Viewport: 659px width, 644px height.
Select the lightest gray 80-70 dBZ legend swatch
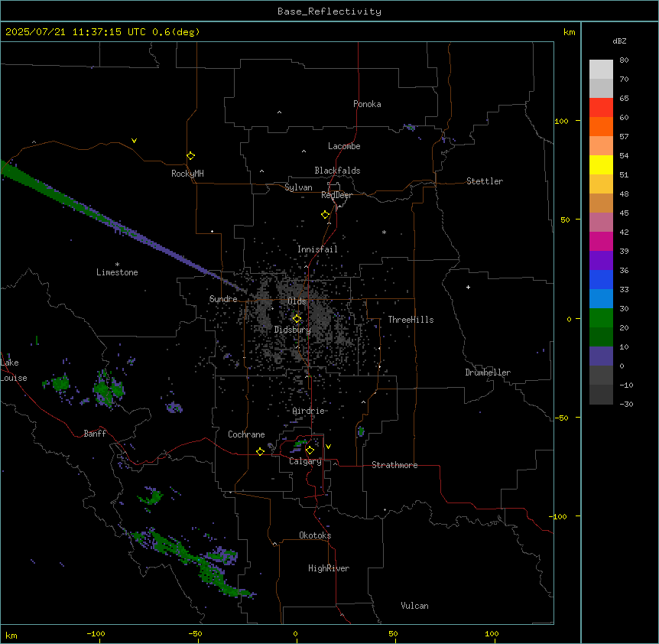coord(601,70)
